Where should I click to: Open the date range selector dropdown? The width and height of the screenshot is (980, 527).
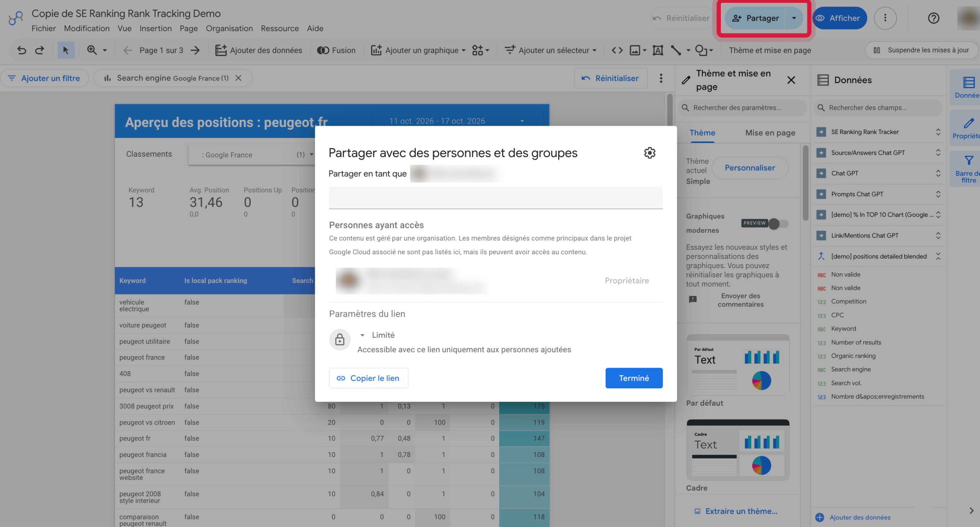pyautogui.click(x=457, y=121)
